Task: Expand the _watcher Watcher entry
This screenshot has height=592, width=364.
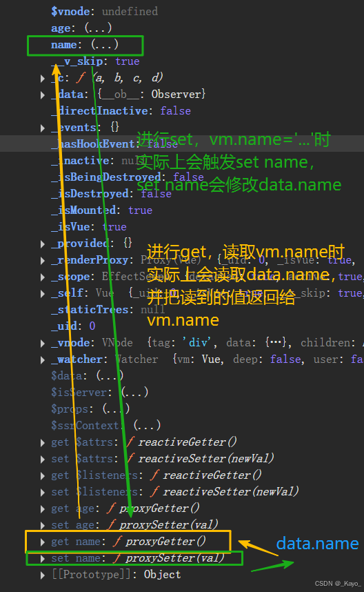Action: (x=43, y=360)
